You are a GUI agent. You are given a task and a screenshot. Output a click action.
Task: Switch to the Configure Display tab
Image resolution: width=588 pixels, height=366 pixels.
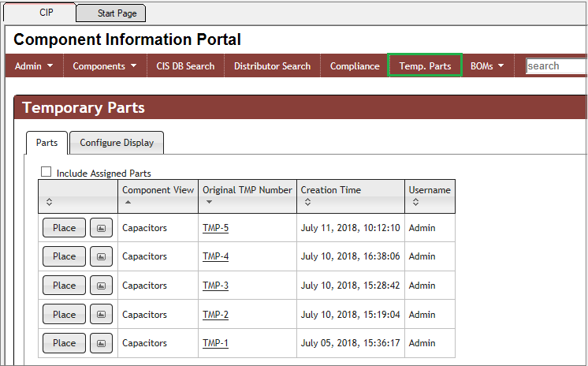click(x=117, y=143)
